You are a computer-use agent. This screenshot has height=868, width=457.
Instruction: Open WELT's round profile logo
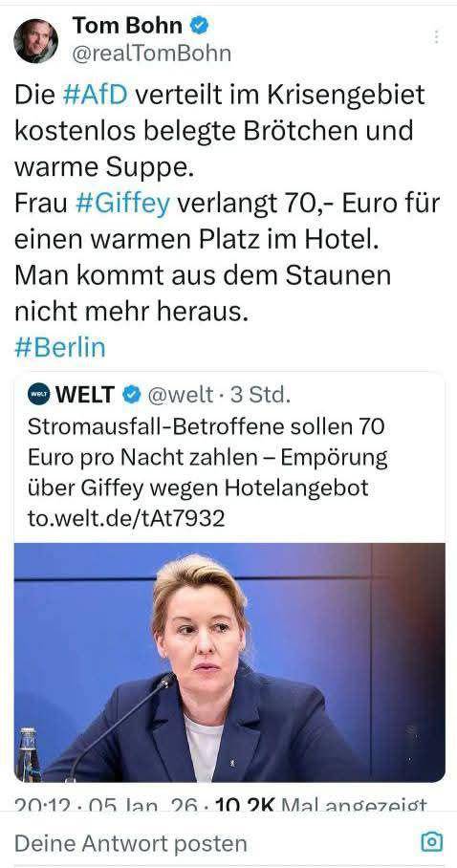(38, 394)
